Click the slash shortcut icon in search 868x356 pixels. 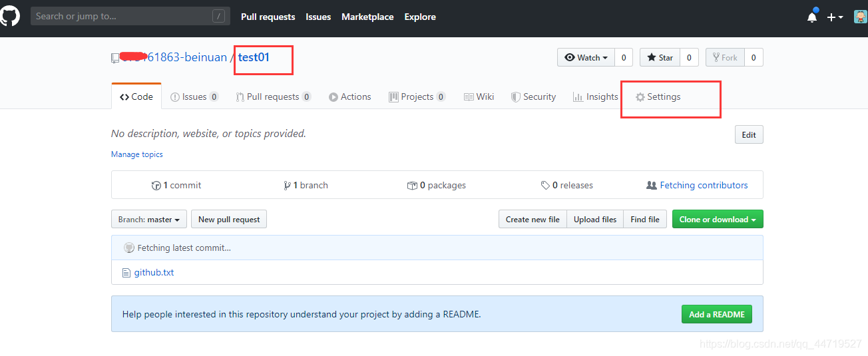pos(218,17)
